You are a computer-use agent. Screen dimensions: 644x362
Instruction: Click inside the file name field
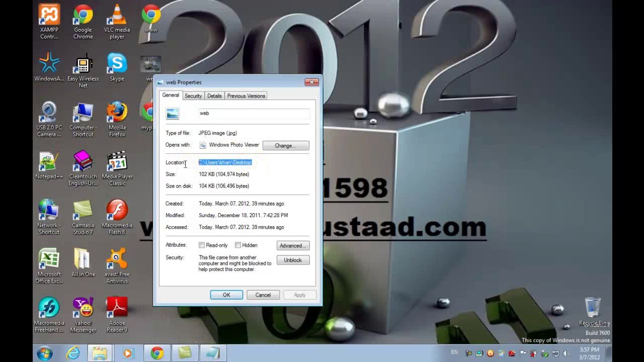[254, 114]
